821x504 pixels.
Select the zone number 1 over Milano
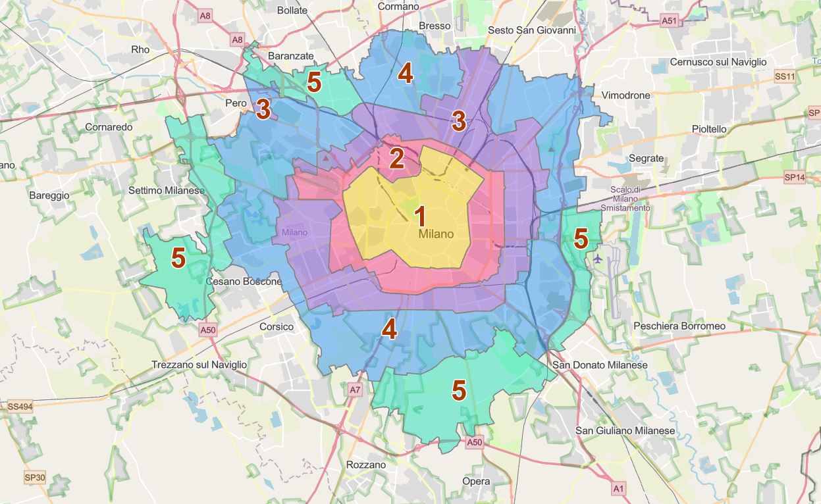[x=419, y=217]
